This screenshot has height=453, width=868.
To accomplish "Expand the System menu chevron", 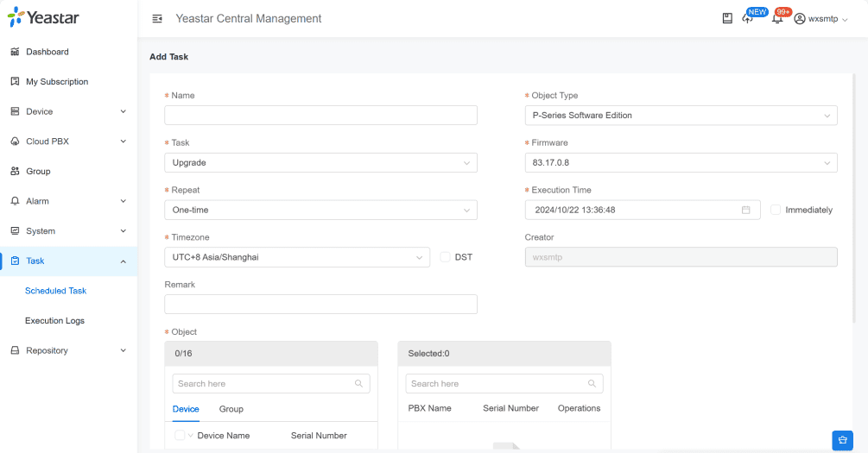I will tap(123, 231).
